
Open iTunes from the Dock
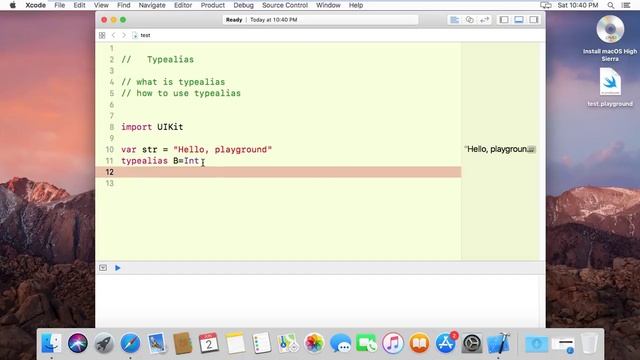pyautogui.click(x=393, y=343)
